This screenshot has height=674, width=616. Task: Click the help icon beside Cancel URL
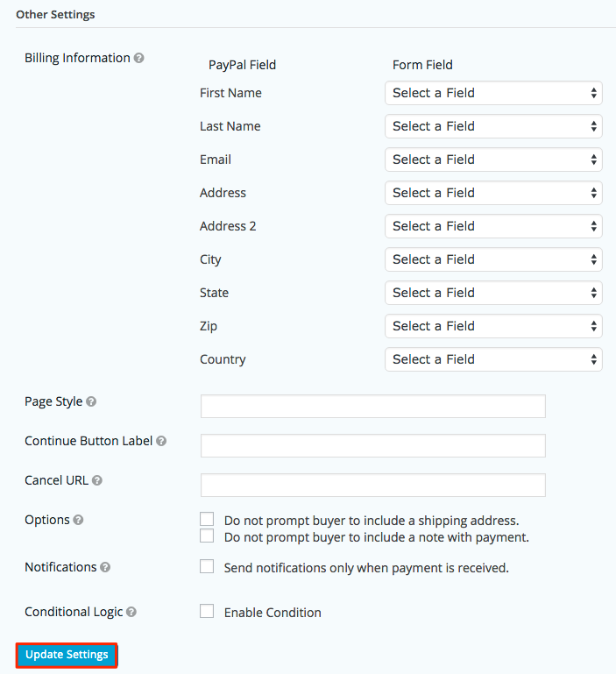tap(97, 480)
